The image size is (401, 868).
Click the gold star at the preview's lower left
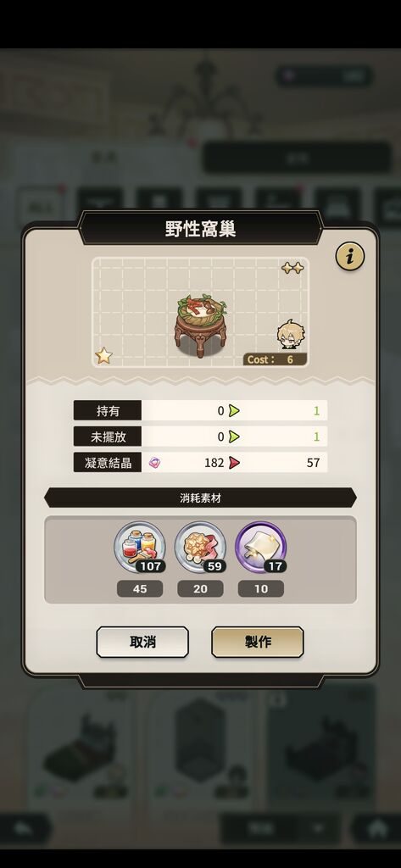point(103,355)
